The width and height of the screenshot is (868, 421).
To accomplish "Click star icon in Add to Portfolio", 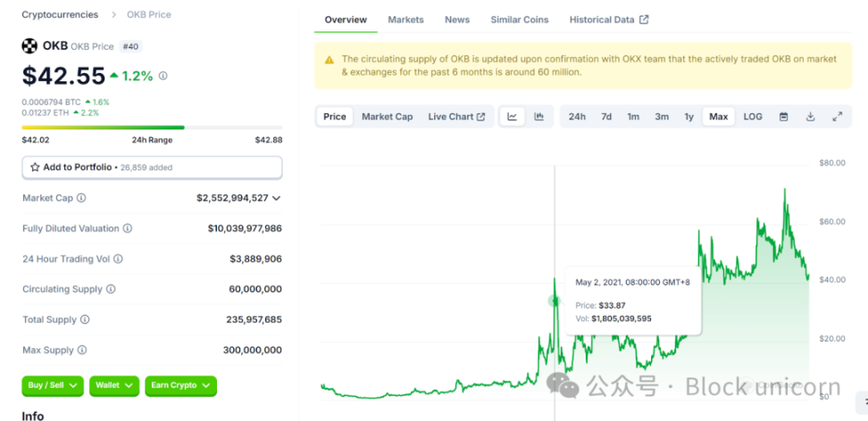I will pyautogui.click(x=35, y=167).
